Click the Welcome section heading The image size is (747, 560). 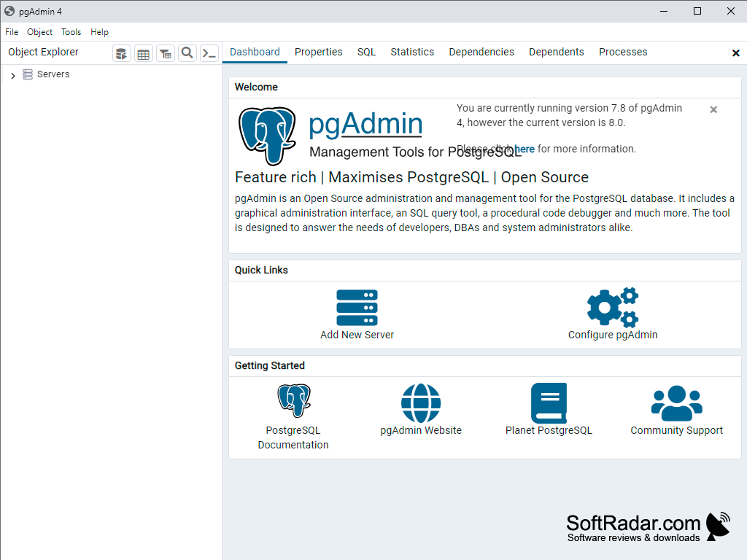click(x=256, y=87)
